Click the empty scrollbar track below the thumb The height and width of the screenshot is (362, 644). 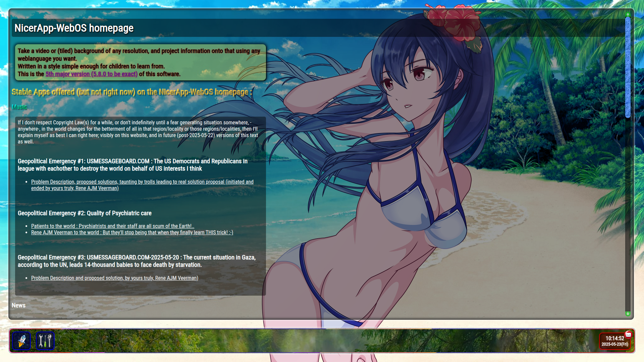pyautogui.click(x=628, y=215)
